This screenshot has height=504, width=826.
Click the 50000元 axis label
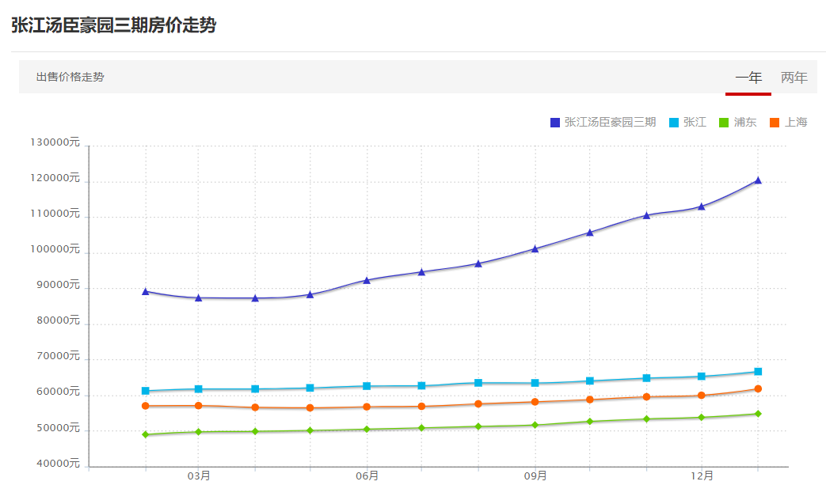click(58, 428)
